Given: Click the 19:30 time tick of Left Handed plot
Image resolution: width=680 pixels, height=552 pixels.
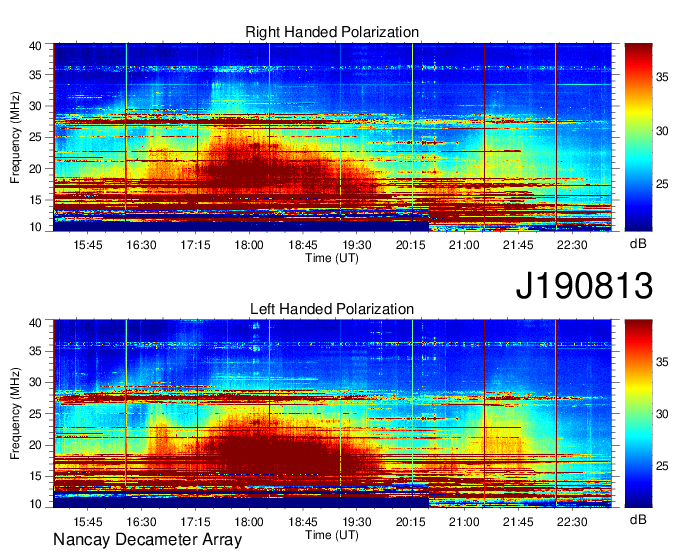Looking at the screenshot, I should click(356, 521).
